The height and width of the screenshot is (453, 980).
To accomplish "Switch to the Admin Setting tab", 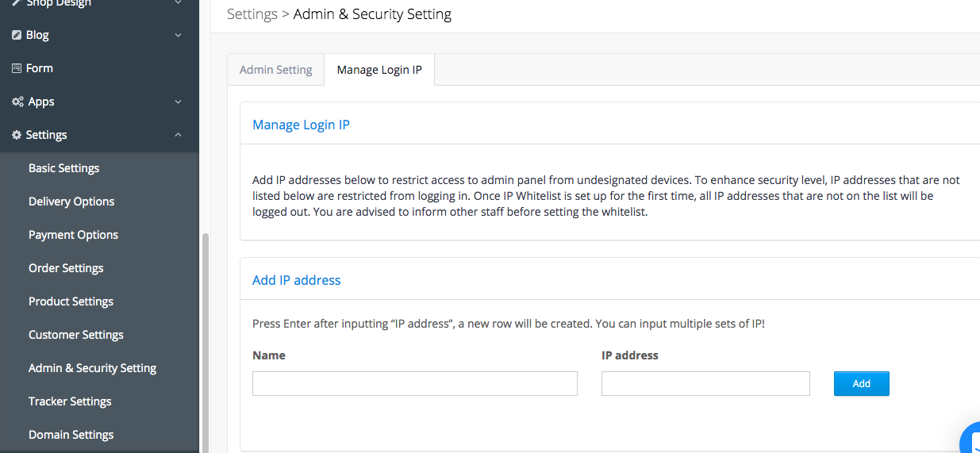I will [x=276, y=70].
